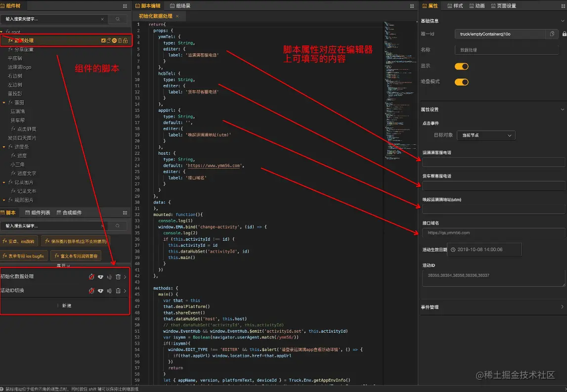Click the copy icon on 数据处理 row

click(x=109, y=41)
